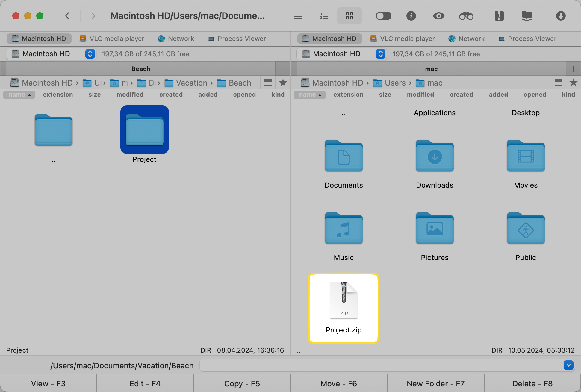This screenshot has height=392, width=581.
Task: Show file info with the info icon
Action: click(x=411, y=16)
